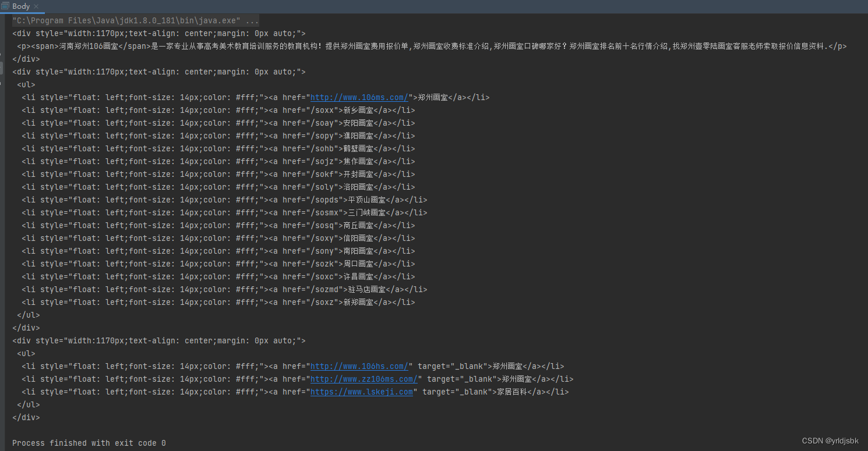This screenshot has height=451, width=868.
Task: Click the href="/soay" attribute text
Action: (308, 123)
